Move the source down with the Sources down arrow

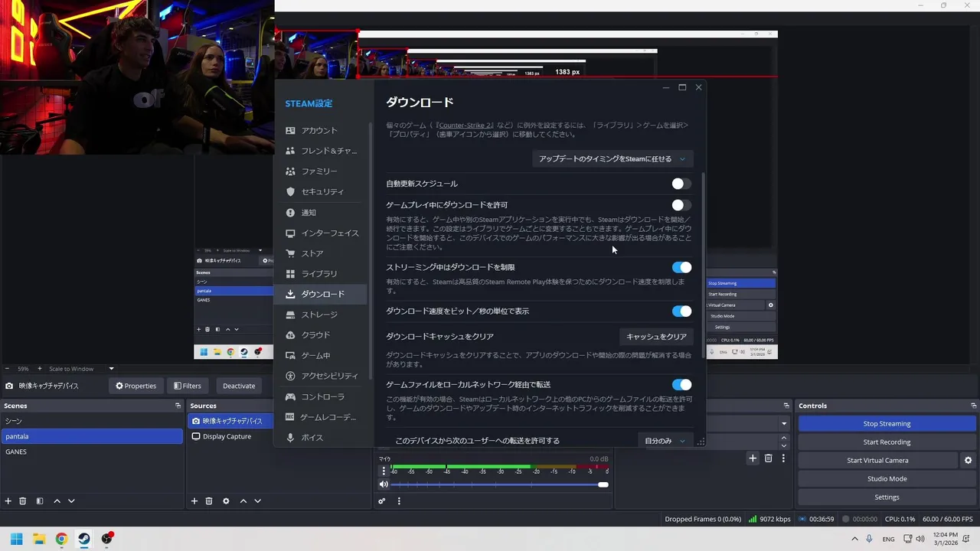tap(257, 501)
